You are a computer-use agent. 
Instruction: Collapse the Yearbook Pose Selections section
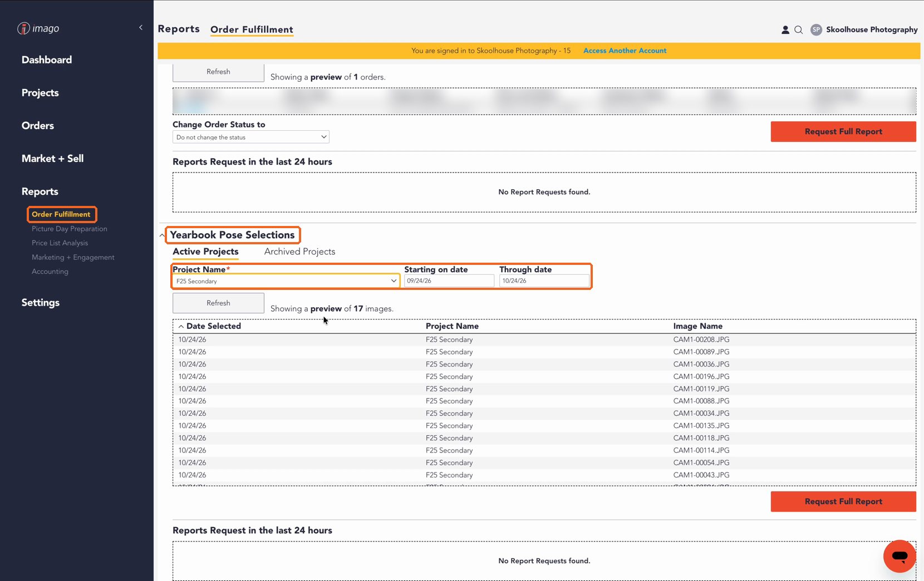[162, 235]
